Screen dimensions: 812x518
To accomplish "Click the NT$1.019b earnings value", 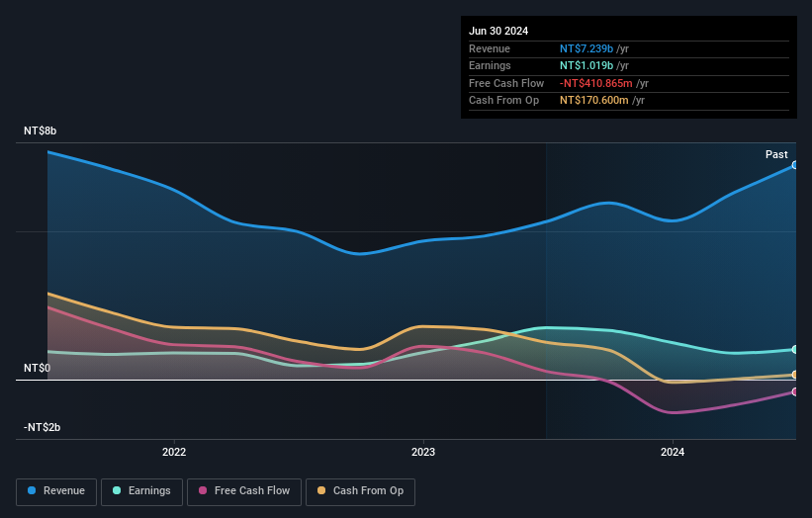I will pyautogui.click(x=586, y=65).
